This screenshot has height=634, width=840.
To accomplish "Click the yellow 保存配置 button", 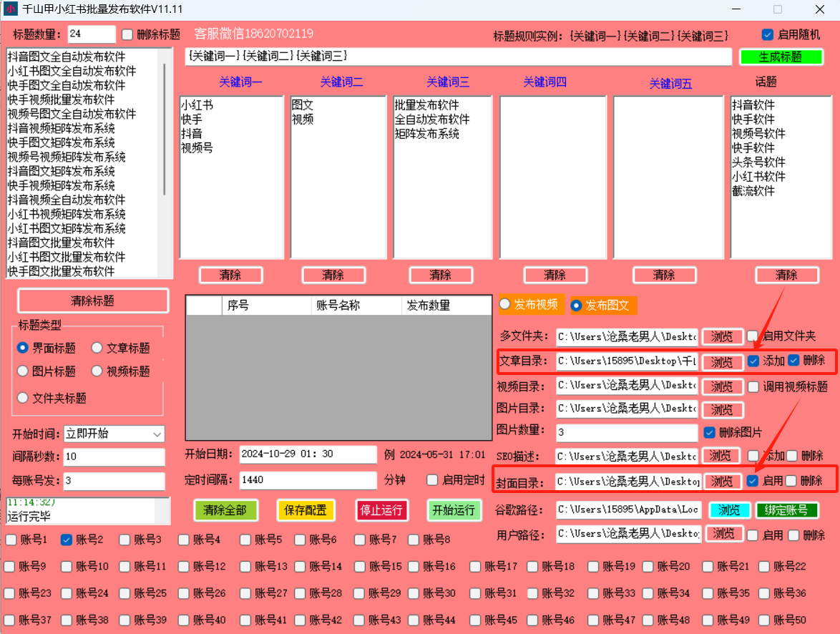I will point(306,510).
